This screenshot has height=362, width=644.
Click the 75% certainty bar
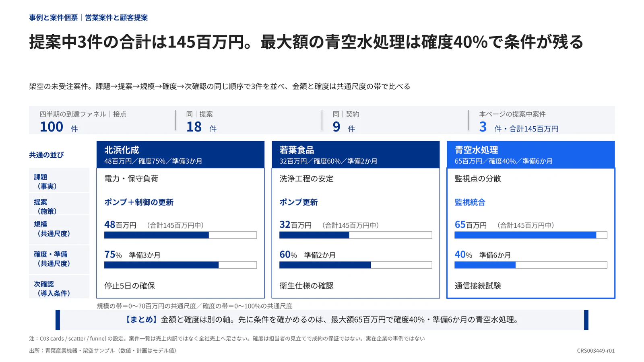(x=180, y=265)
